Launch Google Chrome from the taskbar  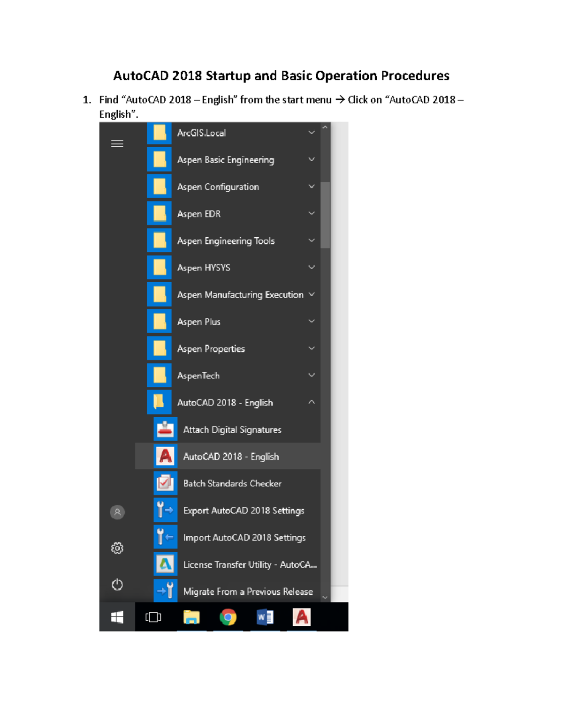coord(228,617)
